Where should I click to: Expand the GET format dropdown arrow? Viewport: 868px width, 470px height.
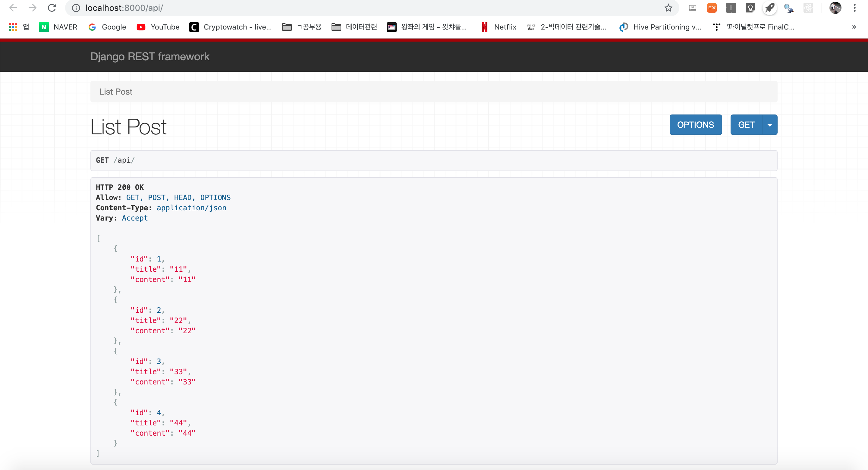tap(770, 125)
